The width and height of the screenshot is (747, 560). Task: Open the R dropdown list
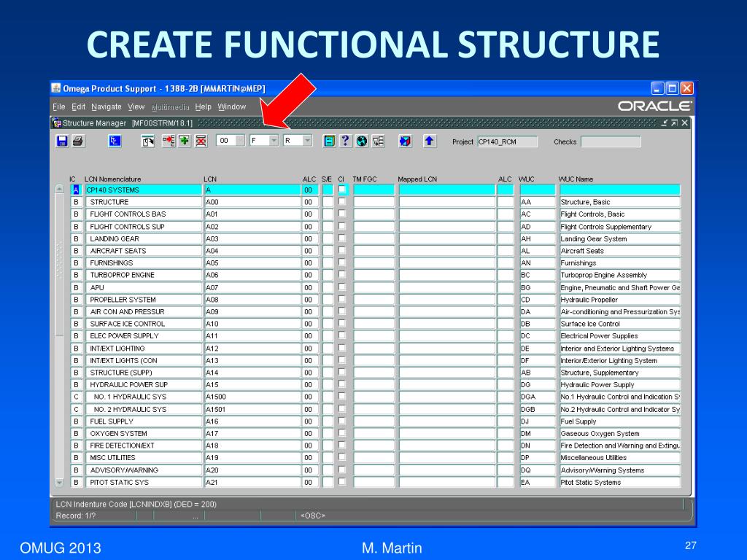click(x=307, y=141)
